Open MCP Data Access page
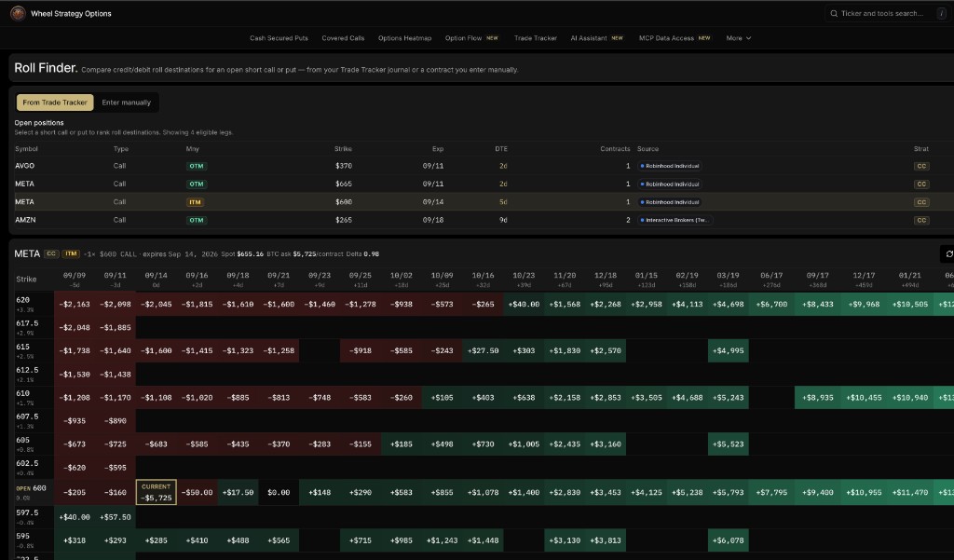The height and width of the screenshot is (560, 954). point(675,38)
